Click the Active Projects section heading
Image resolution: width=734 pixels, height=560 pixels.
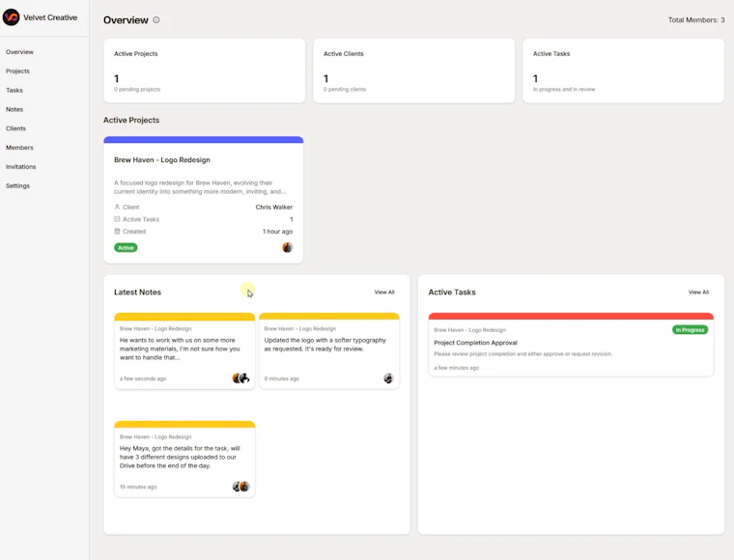click(x=131, y=121)
